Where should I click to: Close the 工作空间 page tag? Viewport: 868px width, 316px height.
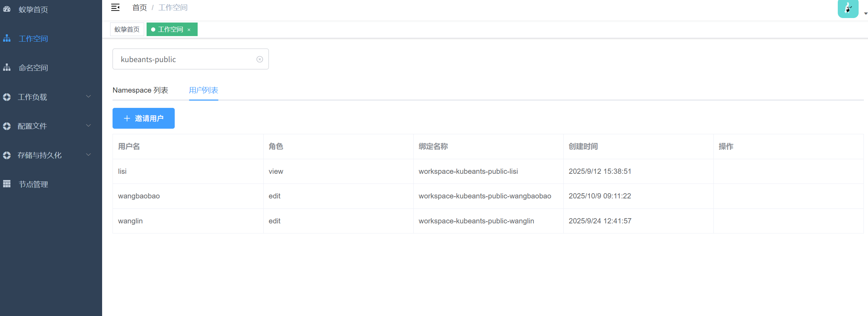[x=189, y=30]
